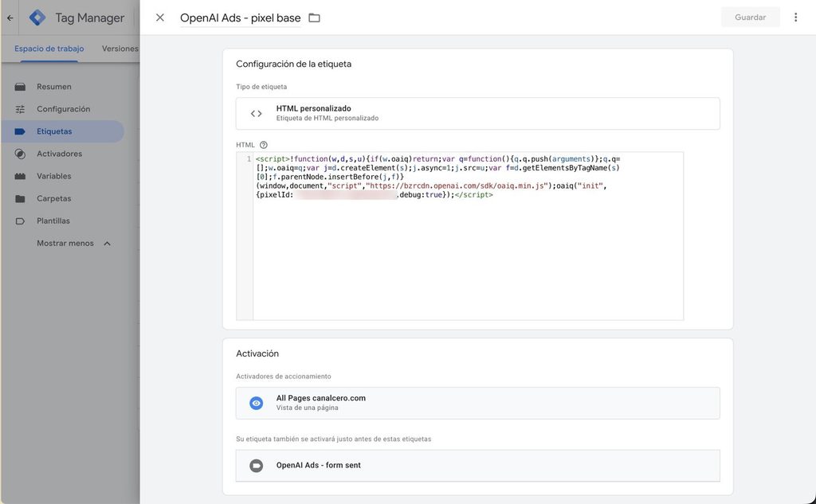
Task: Click the Plantillas label icon
Action: point(20,221)
